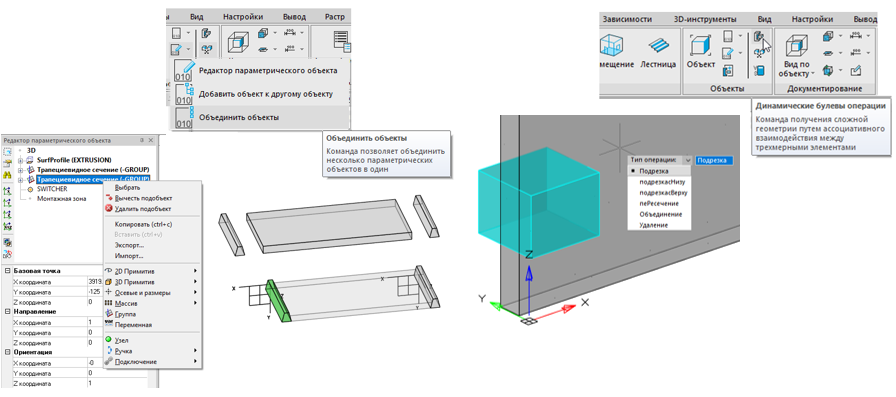Click the green highlighted trapezoid in the 3D view
Screen dimensions: 896x397
(279, 302)
